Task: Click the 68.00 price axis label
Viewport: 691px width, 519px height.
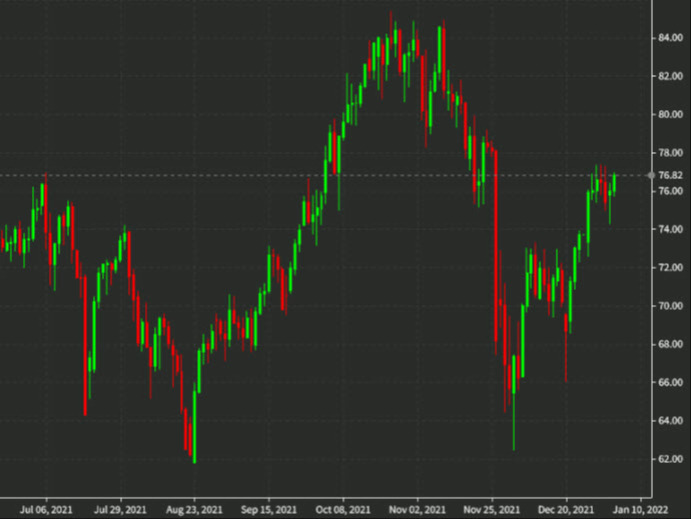Action: [670, 344]
